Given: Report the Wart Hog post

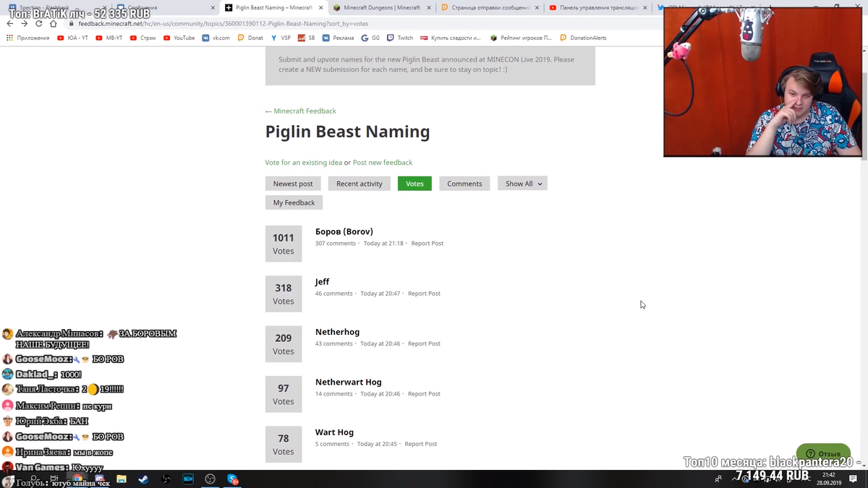Looking at the screenshot, I should (421, 444).
